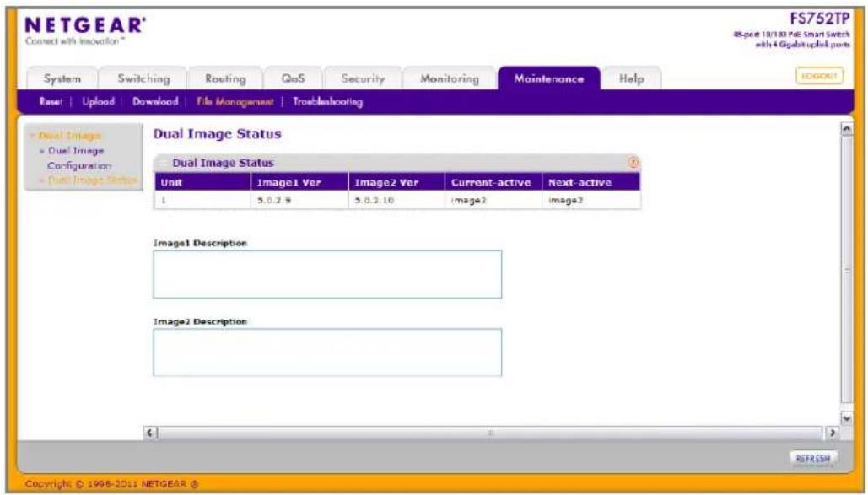Viewport: 868px width, 495px height.
Task: Collapse the Dual Image sidebar group
Action: [x=66, y=136]
